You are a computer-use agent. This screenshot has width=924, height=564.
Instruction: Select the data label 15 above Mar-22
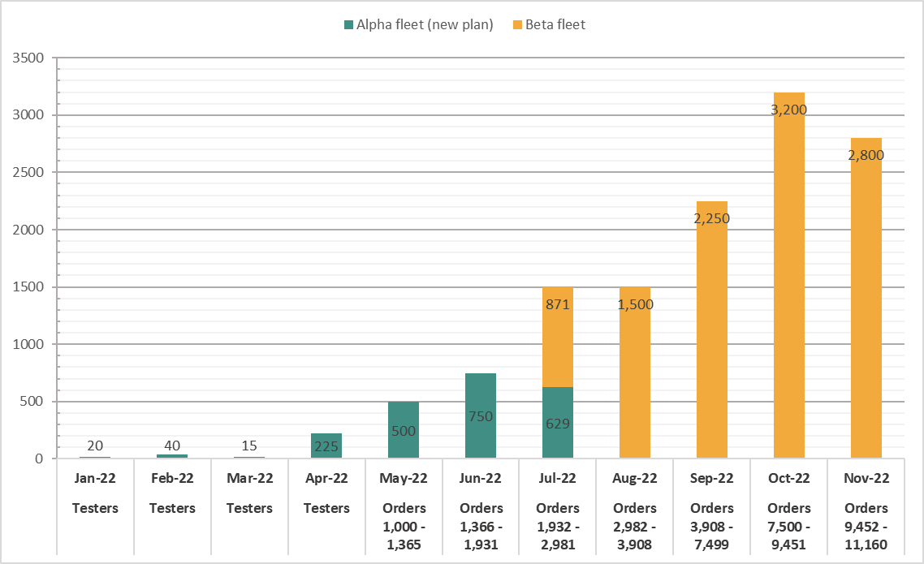(249, 446)
